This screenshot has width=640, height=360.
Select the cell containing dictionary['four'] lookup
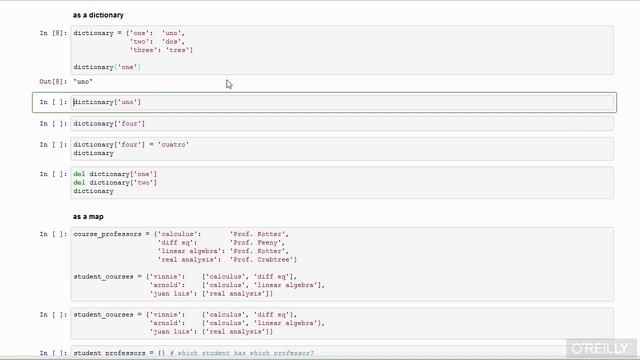(342, 124)
